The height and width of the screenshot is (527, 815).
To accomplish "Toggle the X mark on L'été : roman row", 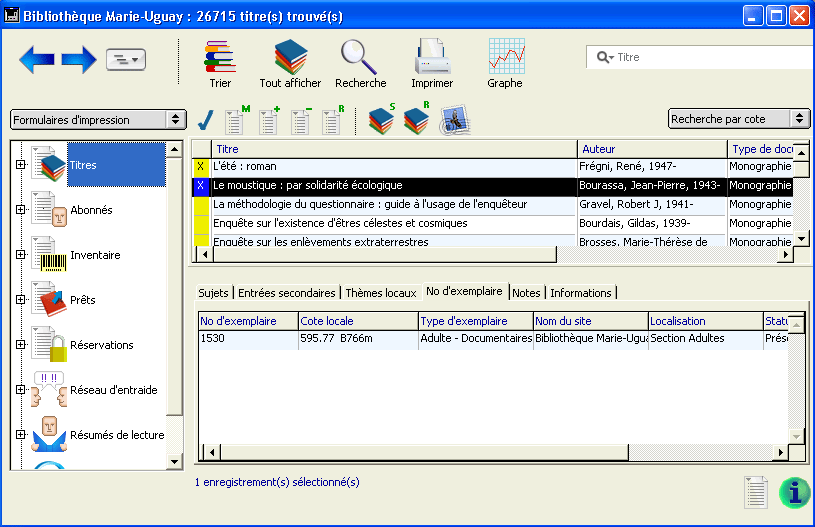I will [x=201, y=167].
